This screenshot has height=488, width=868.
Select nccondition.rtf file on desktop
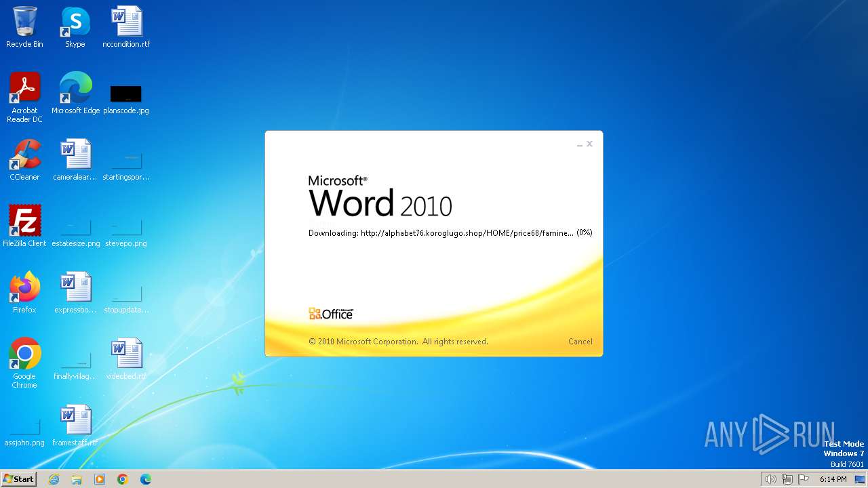(126, 27)
